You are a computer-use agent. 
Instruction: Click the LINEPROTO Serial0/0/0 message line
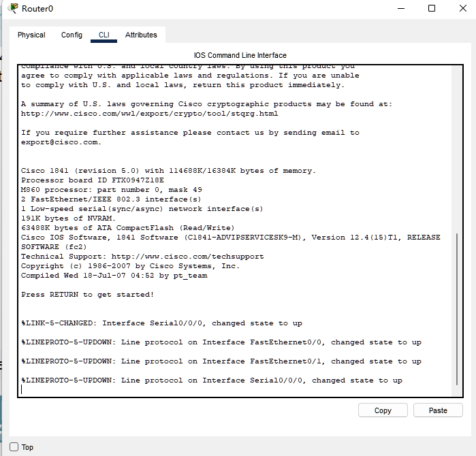point(212,380)
